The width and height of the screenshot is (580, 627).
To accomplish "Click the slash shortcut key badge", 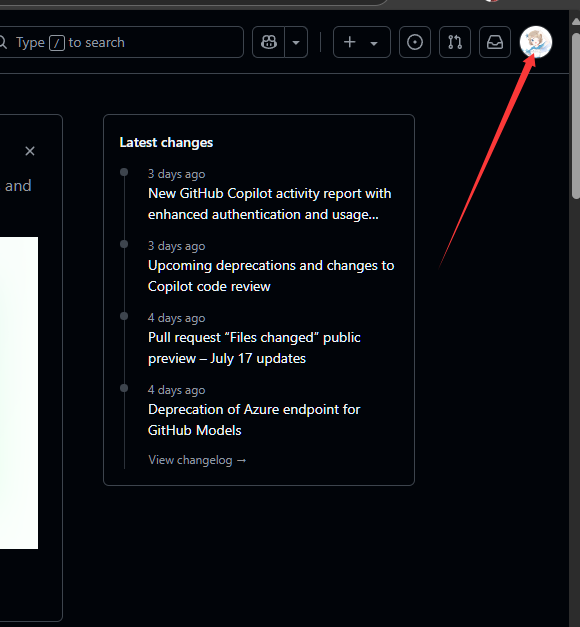I will coord(57,42).
